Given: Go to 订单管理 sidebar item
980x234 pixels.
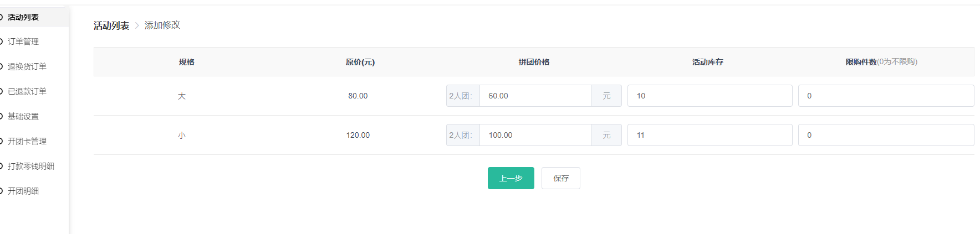Looking at the screenshot, I should 23,41.
